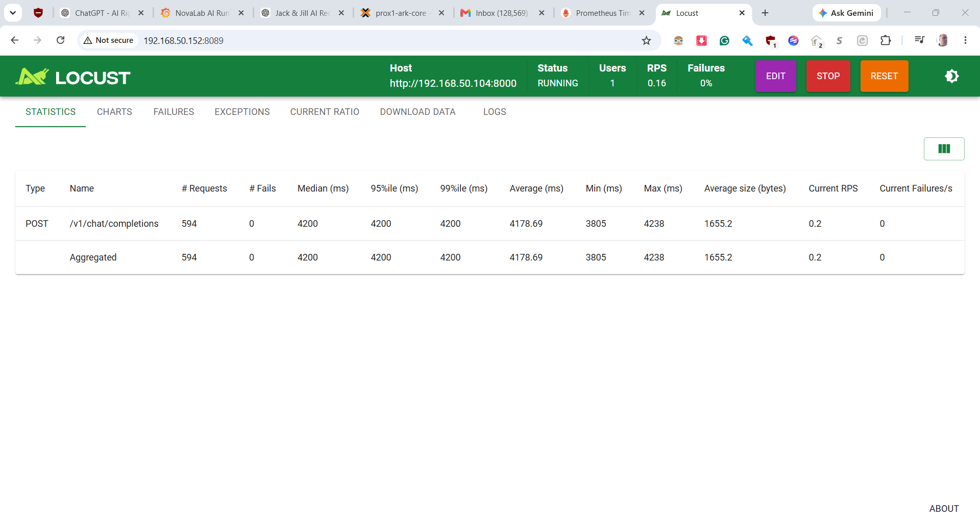Bookmark this page with star icon

pyautogui.click(x=646, y=40)
